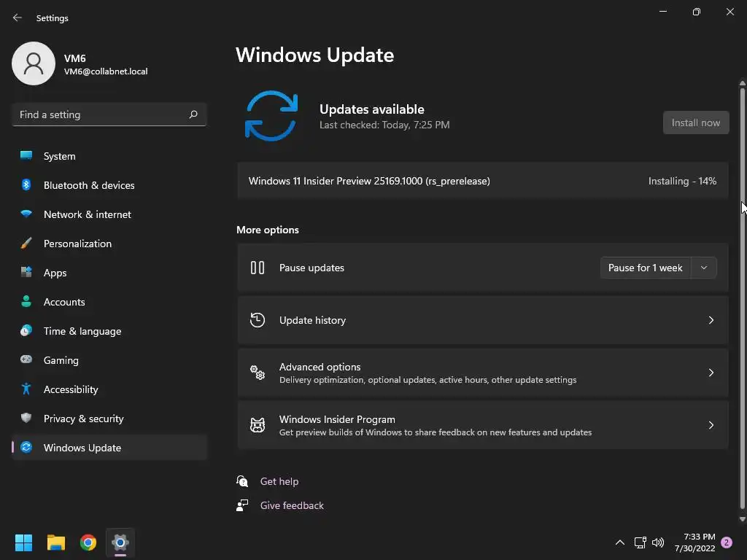Click the pause icon beside Pause updates

pos(258,268)
